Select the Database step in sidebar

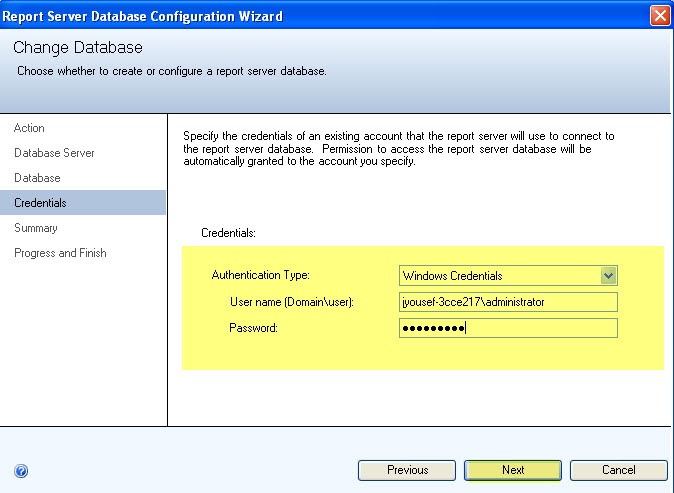(x=37, y=178)
